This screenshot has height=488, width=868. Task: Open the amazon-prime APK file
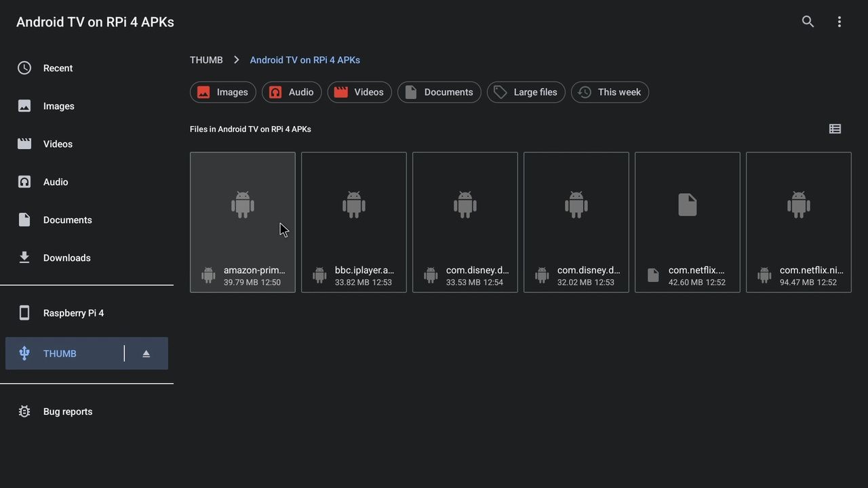[243, 222]
